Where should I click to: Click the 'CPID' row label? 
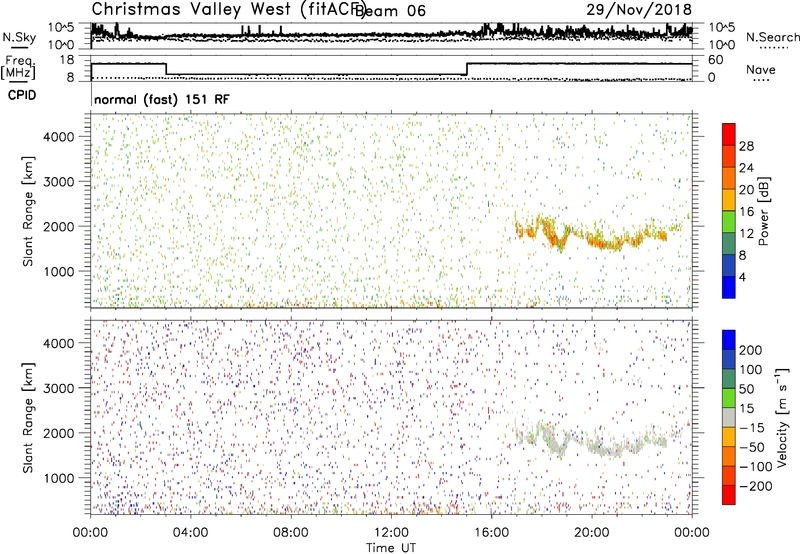tap(22, 95)
